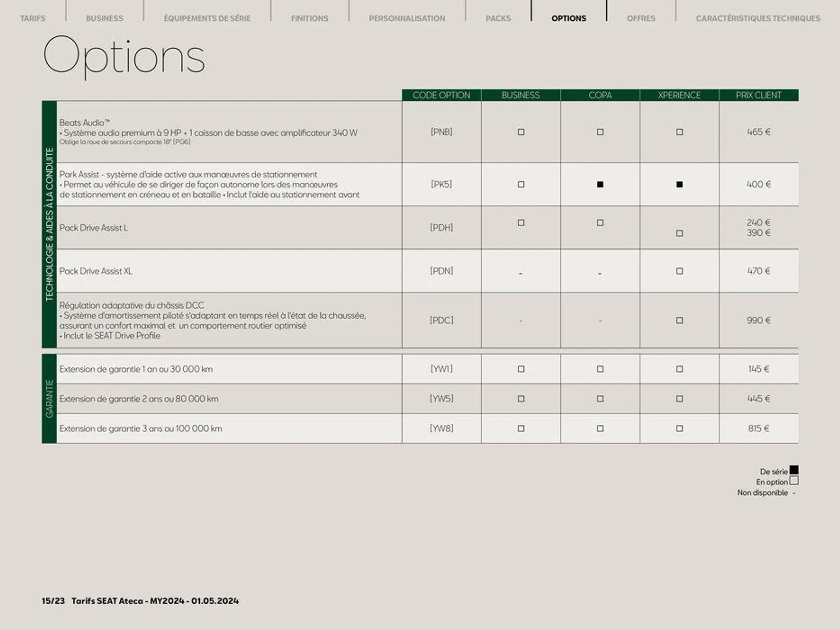
Task: Click option code [PDC]
Action: [441, 320]
